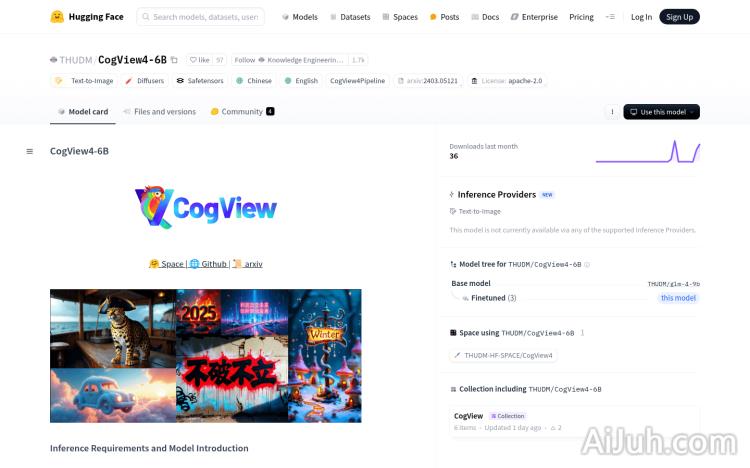Switch to Files and versions tab
750x468 pixels.
click(x=160, y=112)
